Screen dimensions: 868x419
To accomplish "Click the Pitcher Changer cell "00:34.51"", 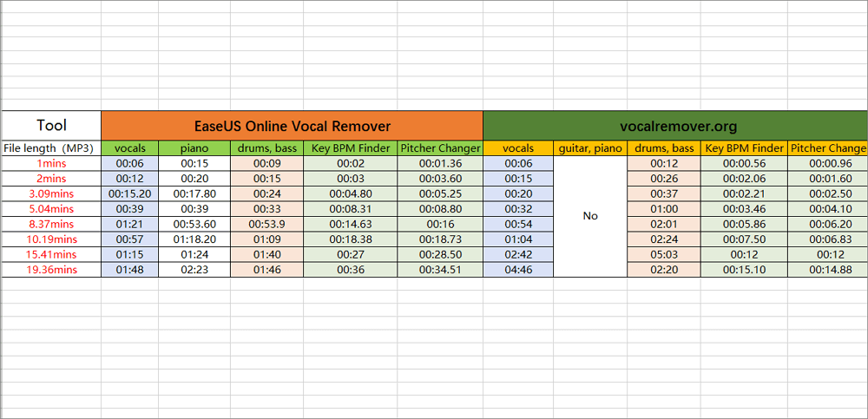I will coord(440,270).
